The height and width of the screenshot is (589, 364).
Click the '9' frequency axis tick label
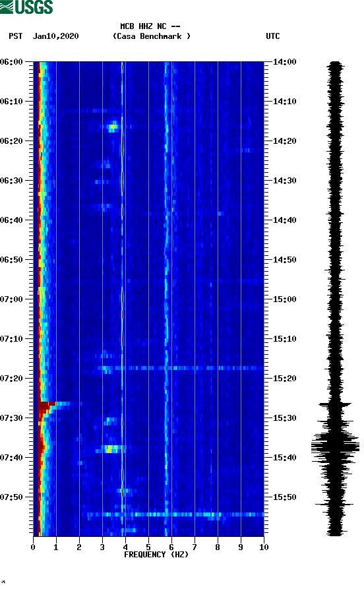tap(241, 547)
